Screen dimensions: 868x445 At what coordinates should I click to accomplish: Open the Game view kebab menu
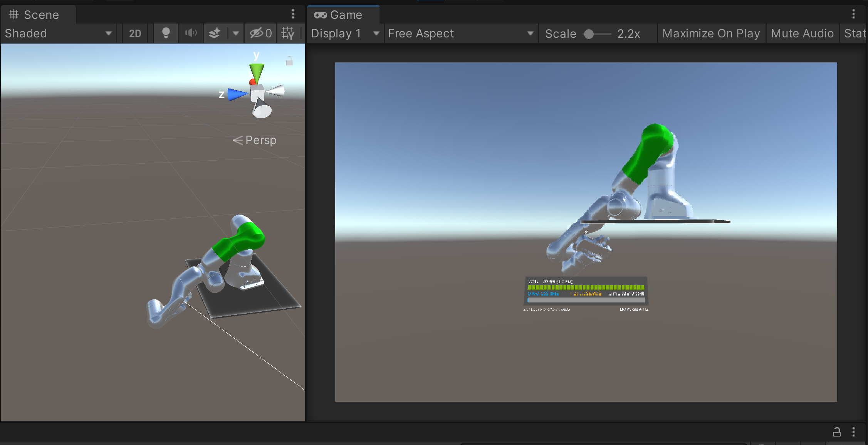pos(853,14)
